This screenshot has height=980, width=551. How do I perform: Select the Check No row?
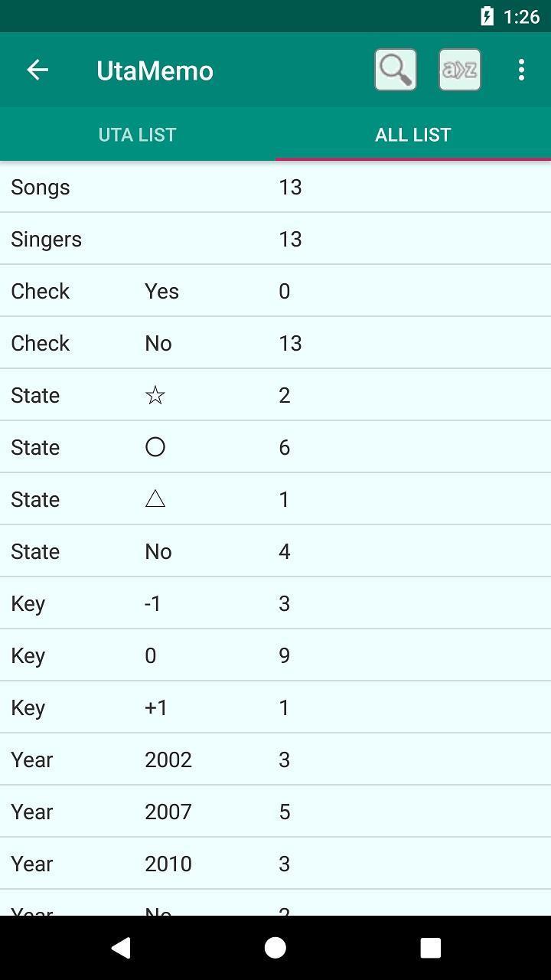click(x=275, y=343)
